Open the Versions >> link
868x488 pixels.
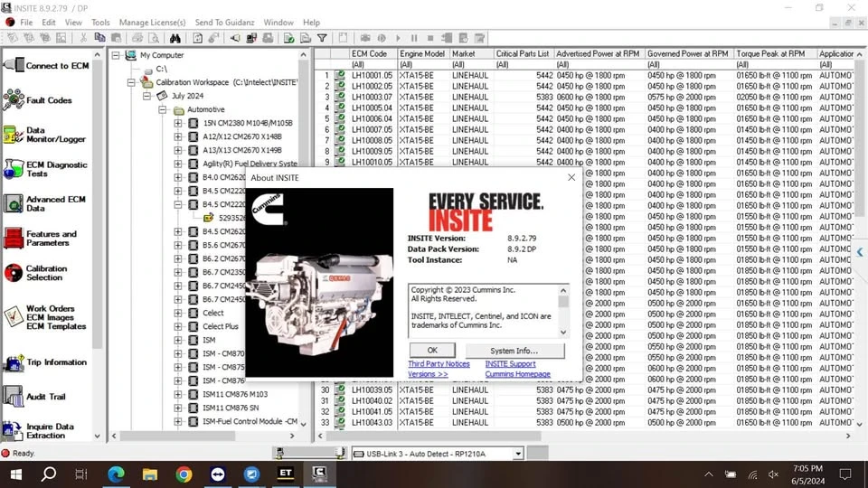point(428,374)
